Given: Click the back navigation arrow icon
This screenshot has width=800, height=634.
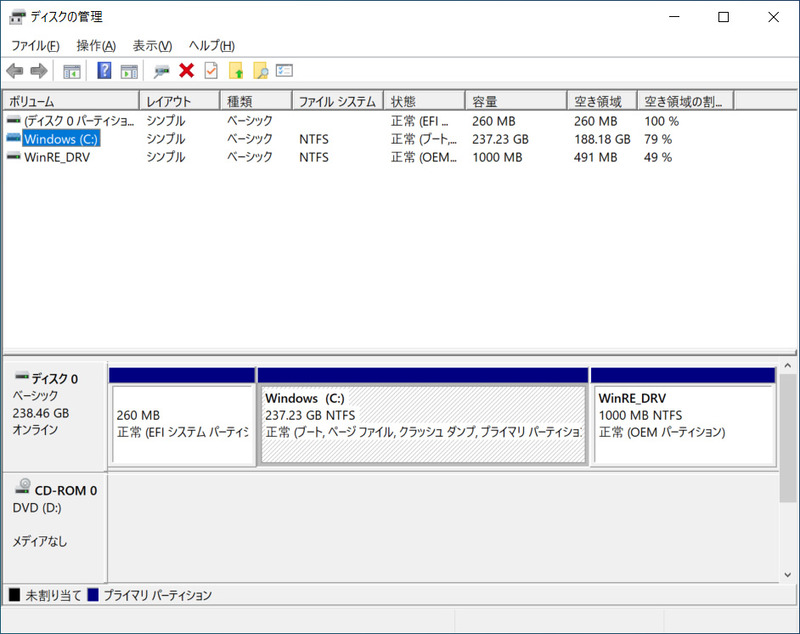Looking at the screenshot, I should pyautogui.click(x=15, y=70).
